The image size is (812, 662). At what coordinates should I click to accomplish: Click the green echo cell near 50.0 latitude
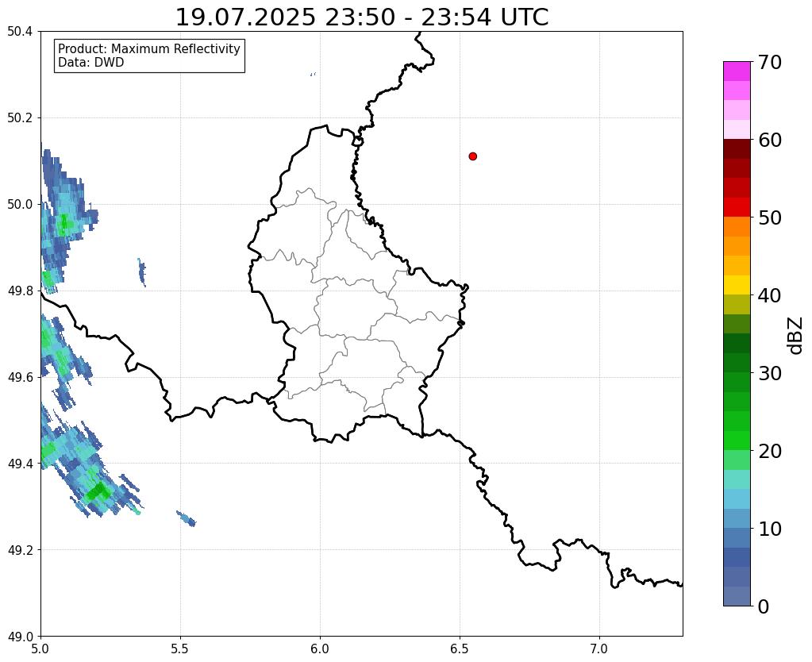point(64,224)
